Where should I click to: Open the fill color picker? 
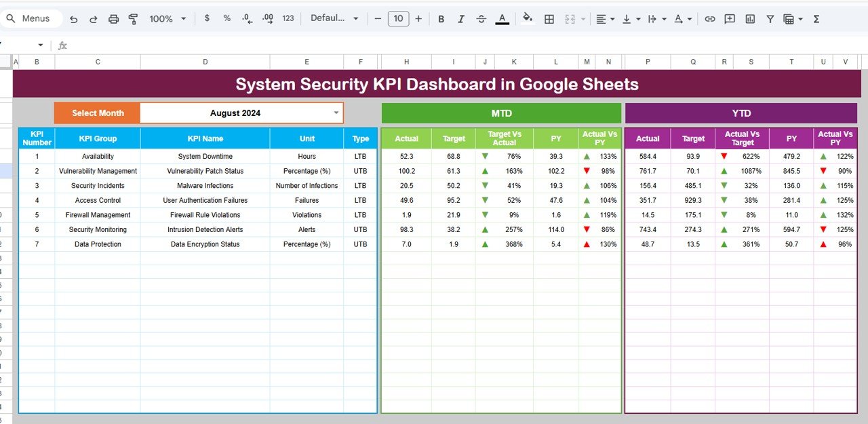click(x=528, y=18)
